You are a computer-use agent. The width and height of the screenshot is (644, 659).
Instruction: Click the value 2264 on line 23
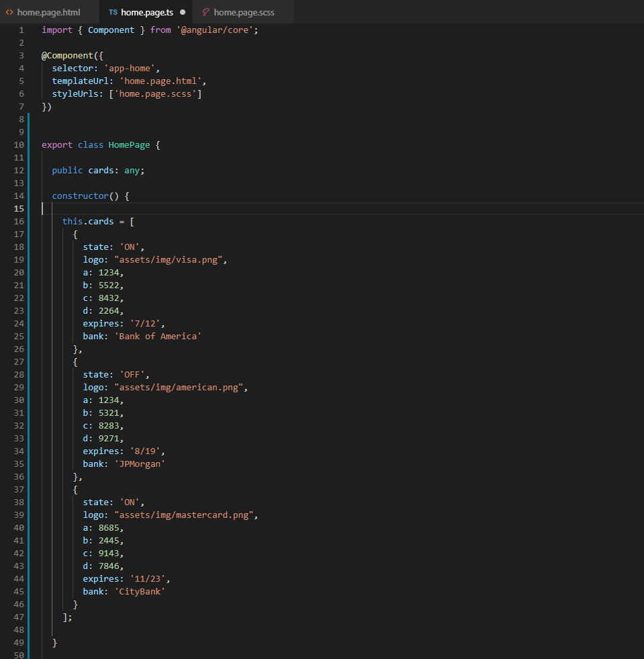tap(109, 310)
